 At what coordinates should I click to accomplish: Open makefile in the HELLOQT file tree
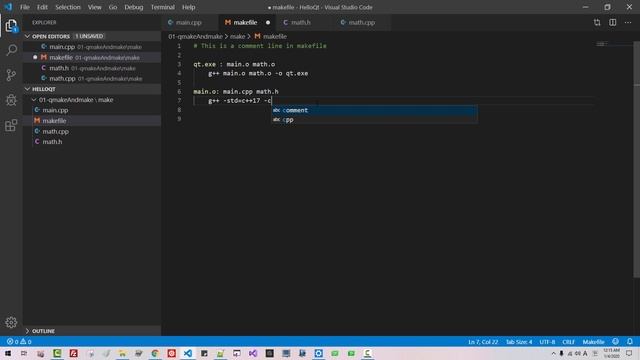click(x=92, y=121)
